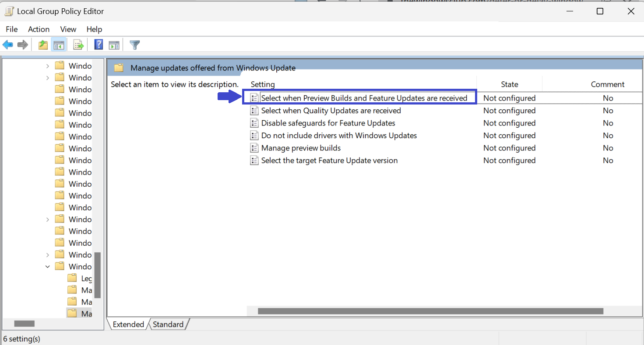This screenshot has width=644, height=345.
Task: Go back using the blue Back arrow
Action: click(x=8, y=45)
